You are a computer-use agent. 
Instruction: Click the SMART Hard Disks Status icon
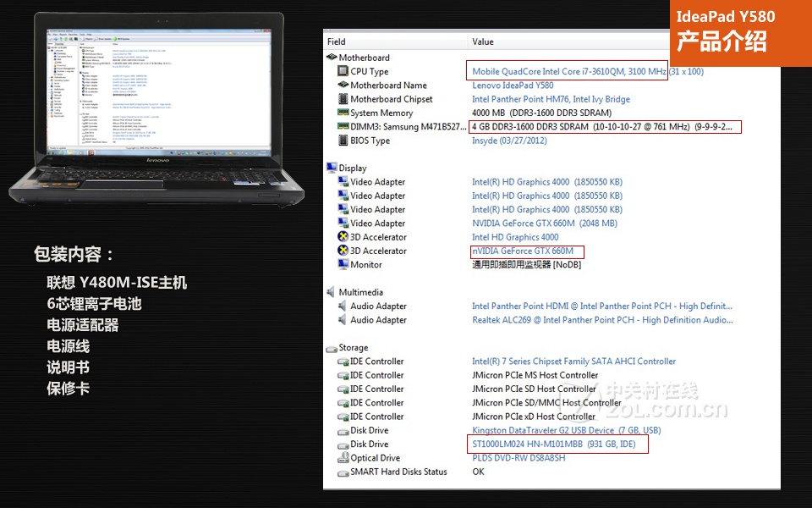[343, 472]
